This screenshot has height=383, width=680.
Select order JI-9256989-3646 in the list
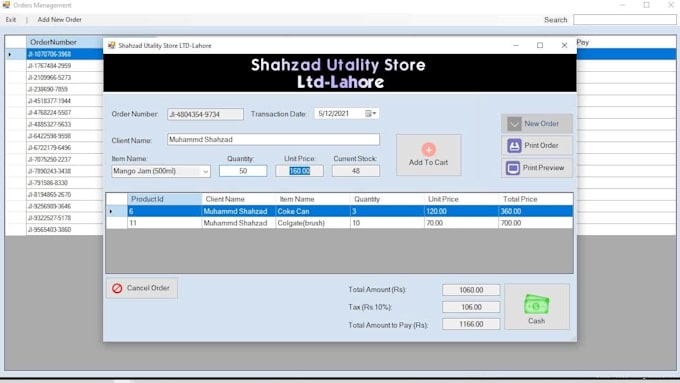64,206
